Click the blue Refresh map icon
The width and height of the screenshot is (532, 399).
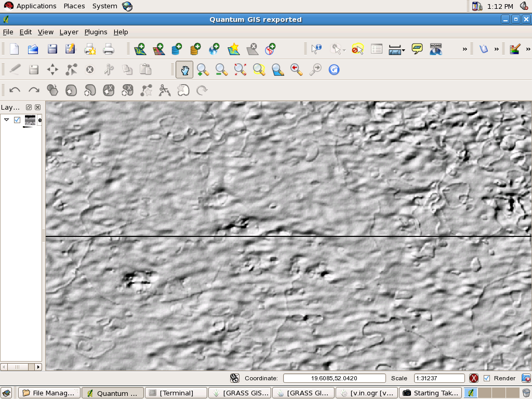click(334, 70)
